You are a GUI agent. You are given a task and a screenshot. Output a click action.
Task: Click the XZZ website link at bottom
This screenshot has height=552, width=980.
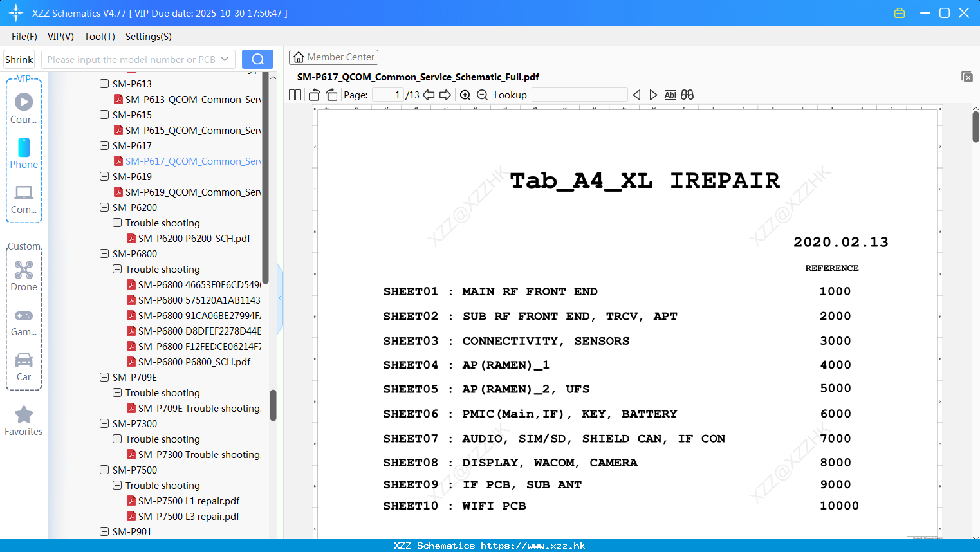point(533,546)
